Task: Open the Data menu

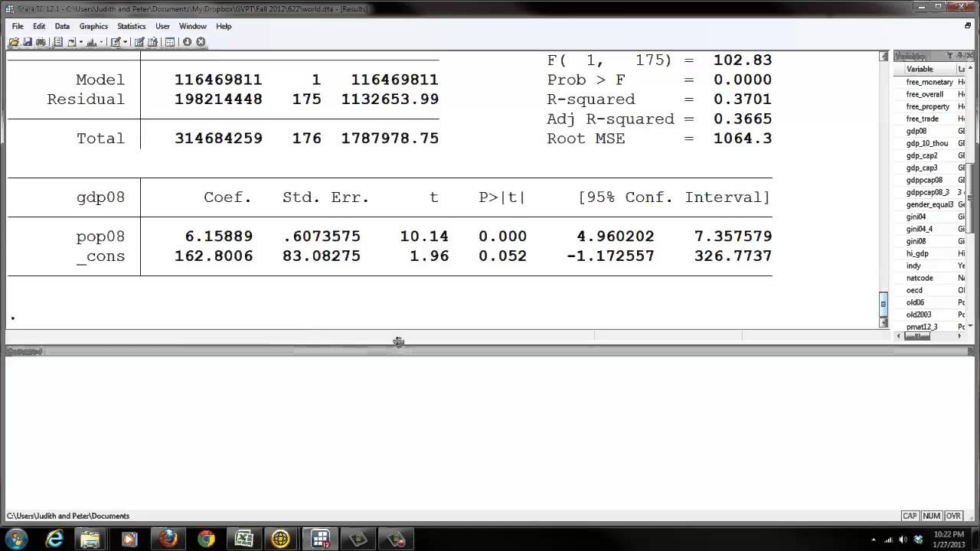Action: 62,26
